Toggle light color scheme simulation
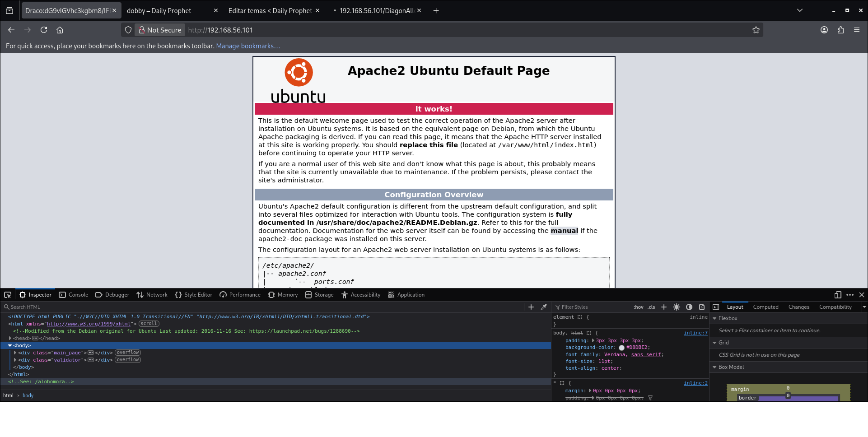868x437 pixels. (677, 307)
